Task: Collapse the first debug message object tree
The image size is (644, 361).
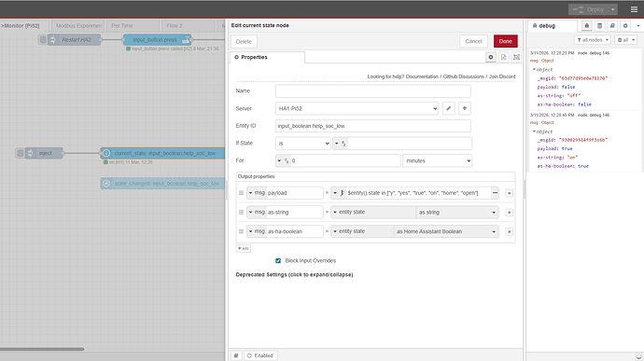Action: point(535,69)
